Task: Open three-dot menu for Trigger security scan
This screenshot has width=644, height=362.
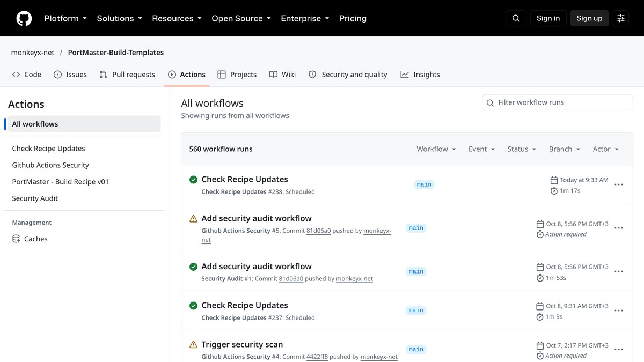Action: click(619, 350)
